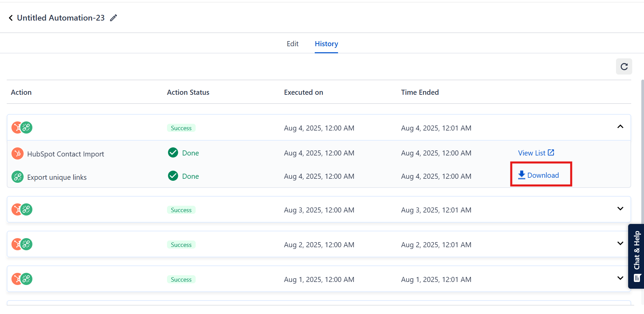Screen dimensions: 644x314
Task: Click the Success badge on Aug 2 run
Action: (181, 245)
